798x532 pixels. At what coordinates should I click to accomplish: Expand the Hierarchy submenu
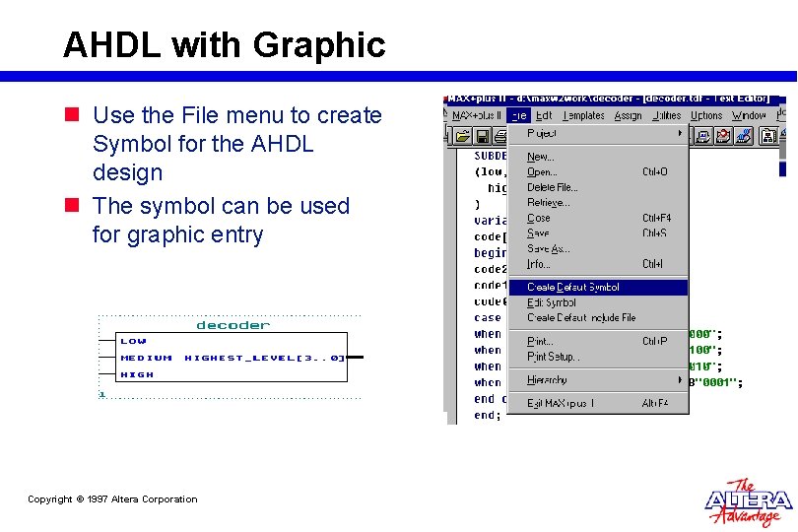(x=599, y=379)
